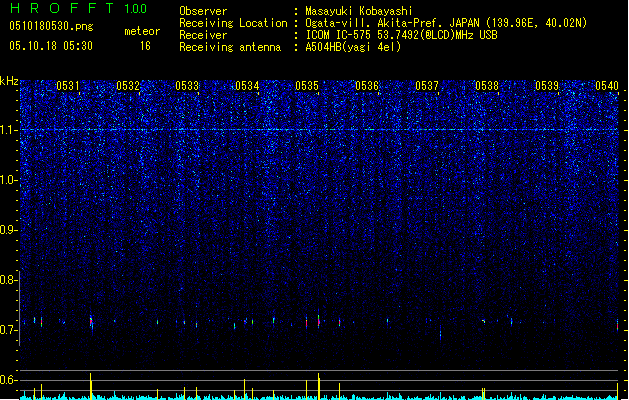
Task: Click the 'Receiving Location' label
Action: pyautogui.click(x=233, y=23)
